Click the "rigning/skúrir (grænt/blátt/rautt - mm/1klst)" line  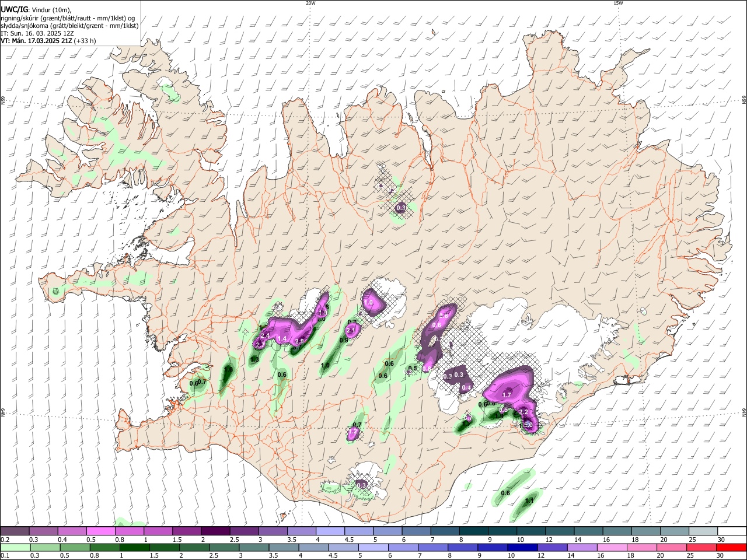click(68, 17)
